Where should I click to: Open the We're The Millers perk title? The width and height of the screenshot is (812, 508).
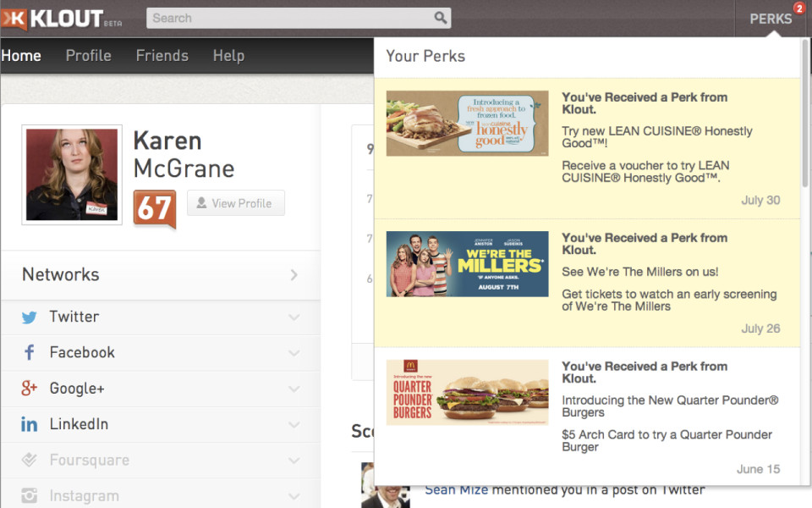click(645, 244)
